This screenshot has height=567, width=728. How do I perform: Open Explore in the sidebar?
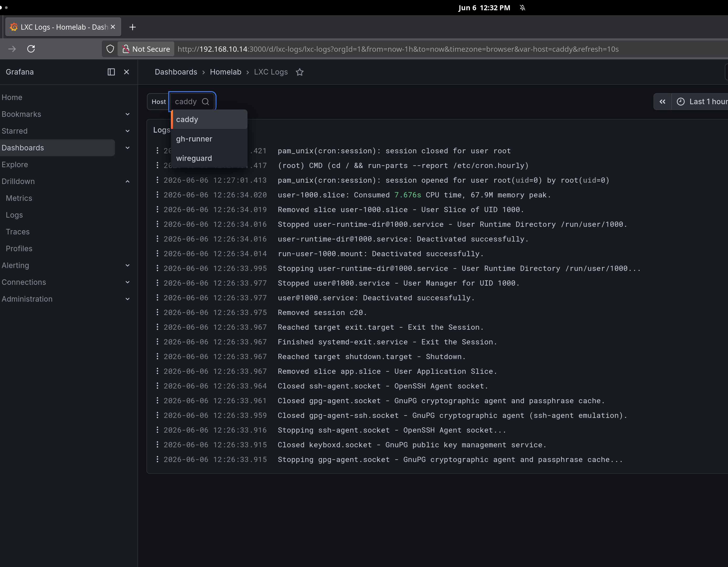coord(15,165)
